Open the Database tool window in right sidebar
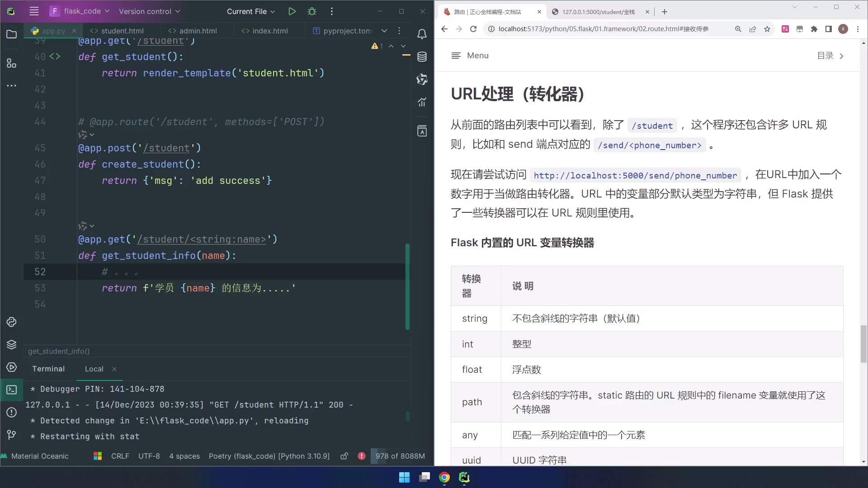 [422, 56]
